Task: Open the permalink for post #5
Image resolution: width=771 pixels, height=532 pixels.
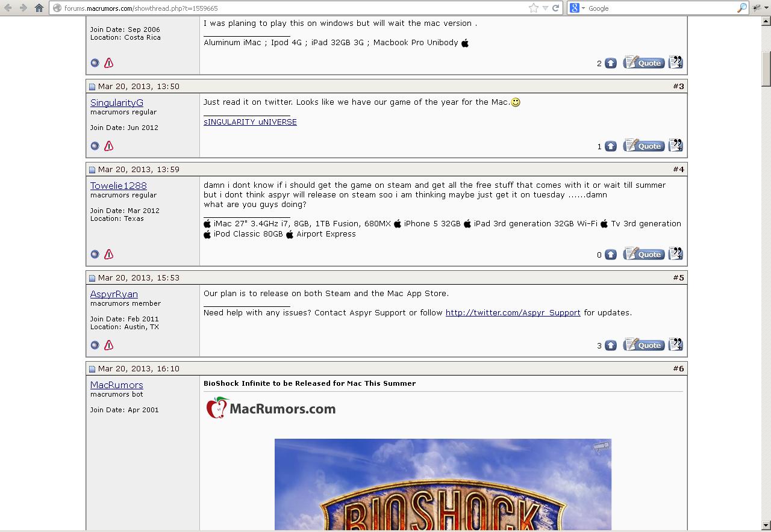Action: (x=678, y=277)
